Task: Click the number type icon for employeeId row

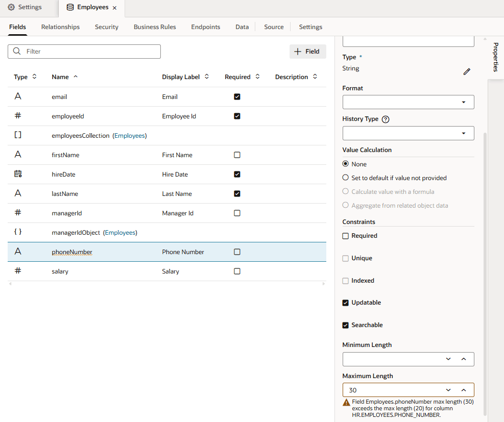Action: point(18,115)
